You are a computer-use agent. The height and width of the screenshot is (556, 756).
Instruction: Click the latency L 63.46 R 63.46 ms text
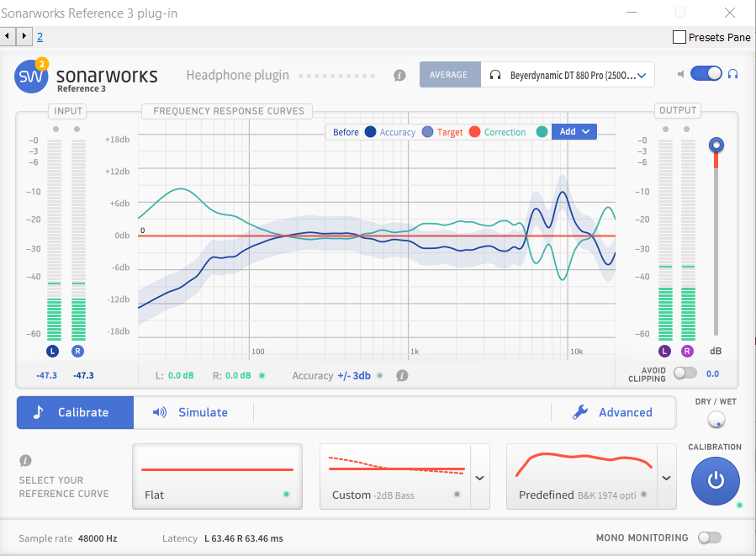point(244,538)
